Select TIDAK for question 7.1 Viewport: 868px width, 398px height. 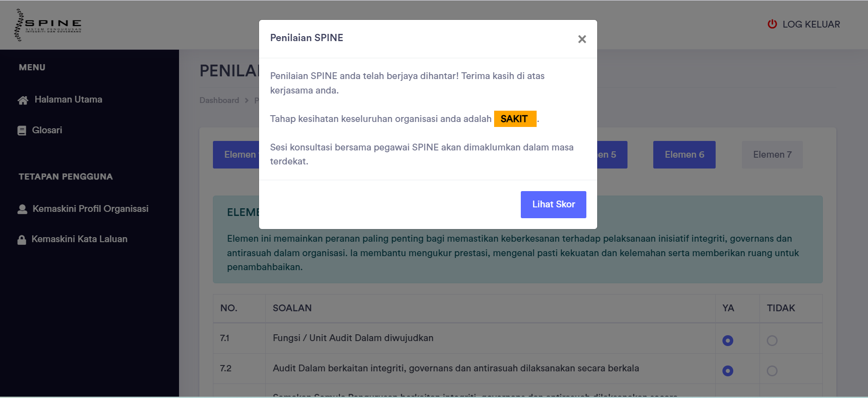coord(772,341)
